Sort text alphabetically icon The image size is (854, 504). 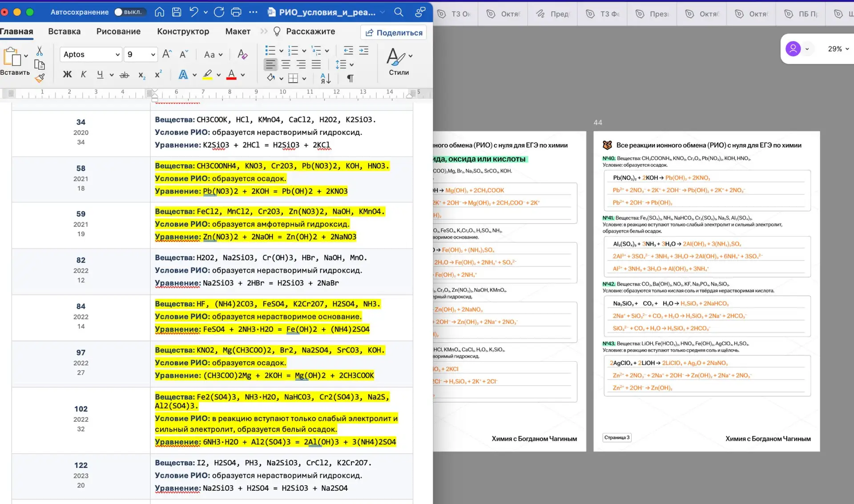click(326, 78)
